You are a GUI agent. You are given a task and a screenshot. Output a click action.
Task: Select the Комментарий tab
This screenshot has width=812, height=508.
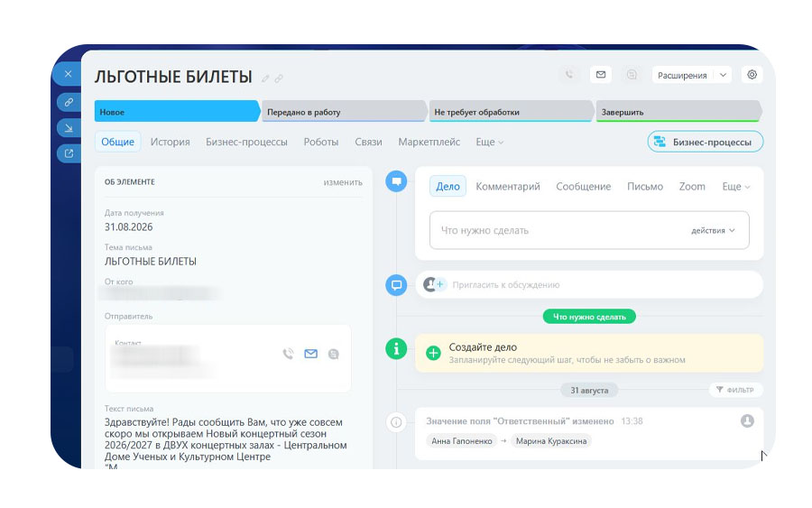point(507,187)
